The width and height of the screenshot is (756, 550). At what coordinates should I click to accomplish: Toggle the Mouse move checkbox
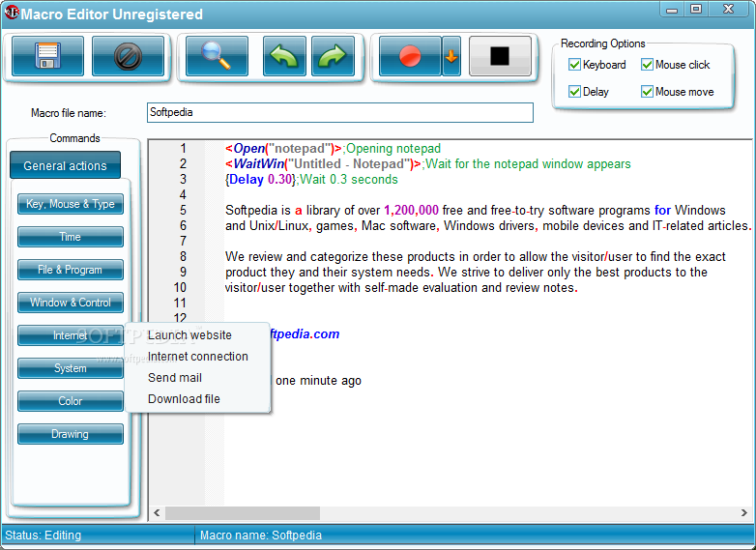point(647,92)
